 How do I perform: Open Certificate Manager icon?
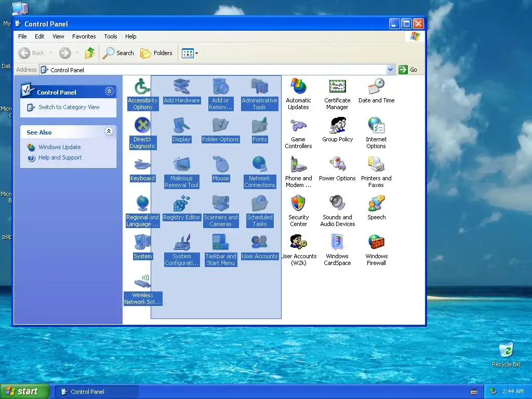point(337,87)
